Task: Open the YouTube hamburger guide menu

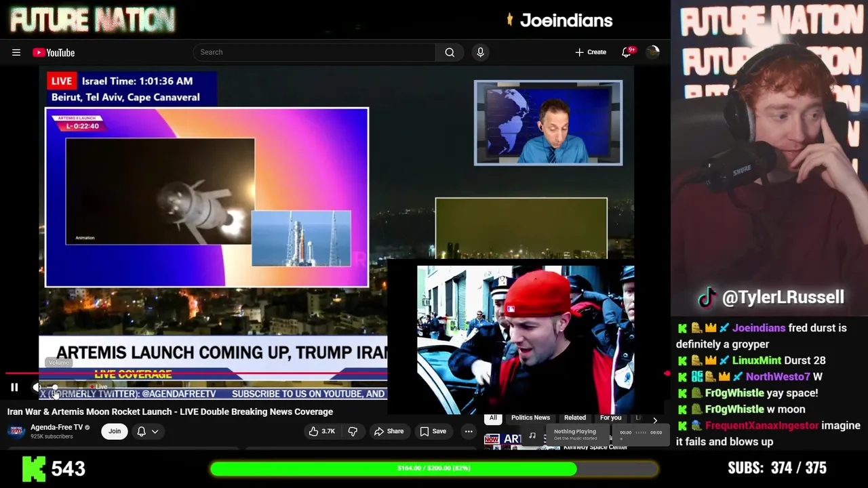Action: click(x=16, y=52)
